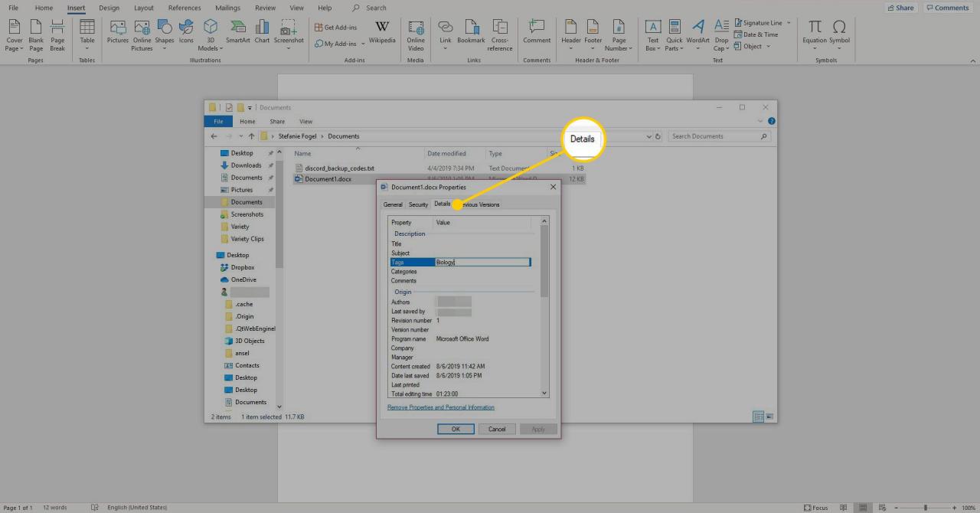Click Cancel in the Properties dialog

497,429
